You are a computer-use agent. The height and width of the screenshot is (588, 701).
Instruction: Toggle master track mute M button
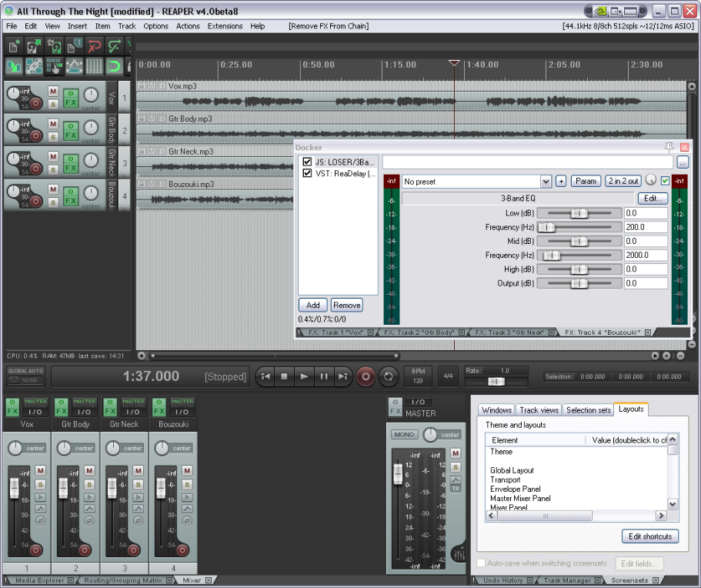[x=455, y=453]
